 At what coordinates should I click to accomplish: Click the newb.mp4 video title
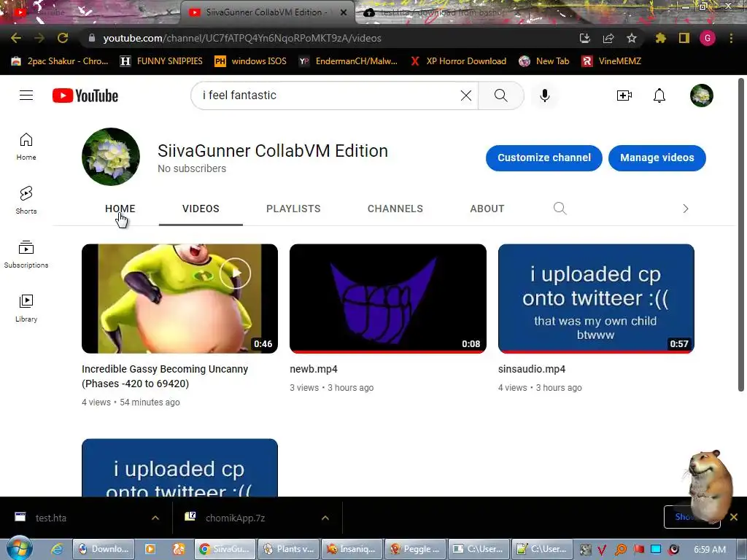click(x=314, y=369)
